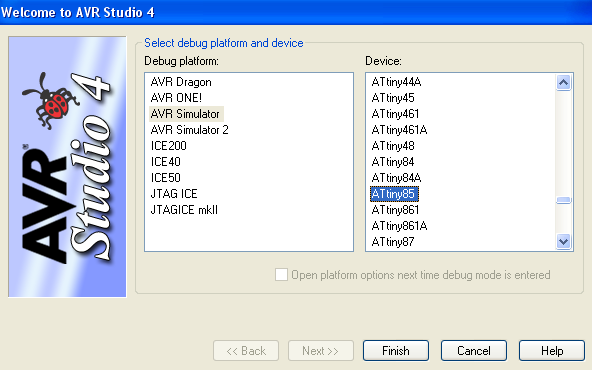Image resolution: width=592 pixels, height=370 pixels.
Task: Select ATtiny84A device
Action: point(396,178)
